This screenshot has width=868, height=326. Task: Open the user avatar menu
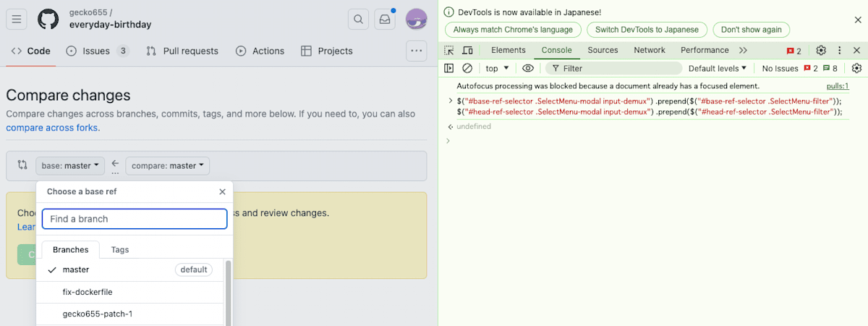coord(416,20)
